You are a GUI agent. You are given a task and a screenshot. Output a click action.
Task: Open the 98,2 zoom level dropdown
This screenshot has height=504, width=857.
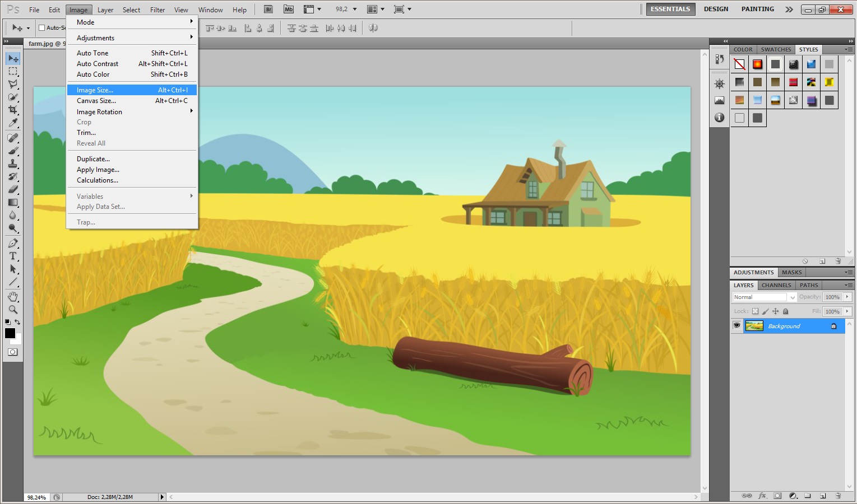pos(355,10)
